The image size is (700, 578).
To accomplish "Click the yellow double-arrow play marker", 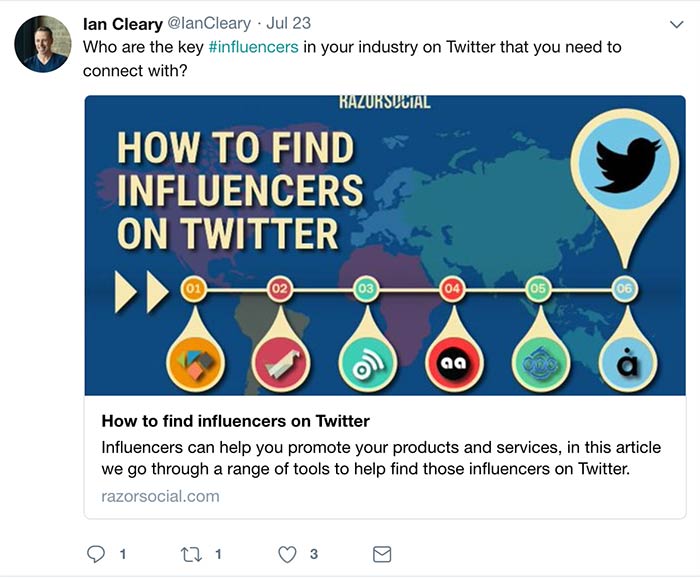I will click(x=139, y=291).
